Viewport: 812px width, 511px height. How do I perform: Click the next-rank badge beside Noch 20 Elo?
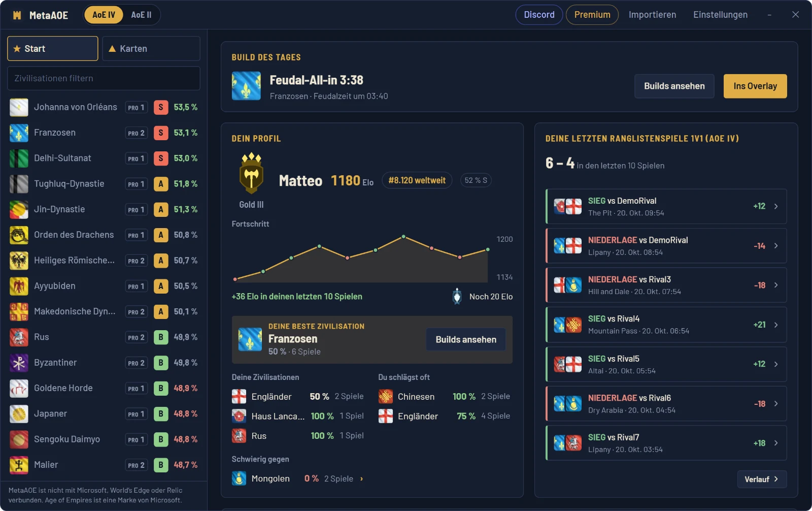click(x=457, y=296)
